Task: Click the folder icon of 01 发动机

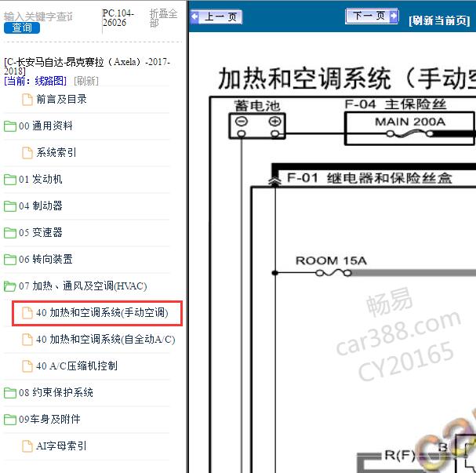Action: pyautogui.click(x=10, y=180)
